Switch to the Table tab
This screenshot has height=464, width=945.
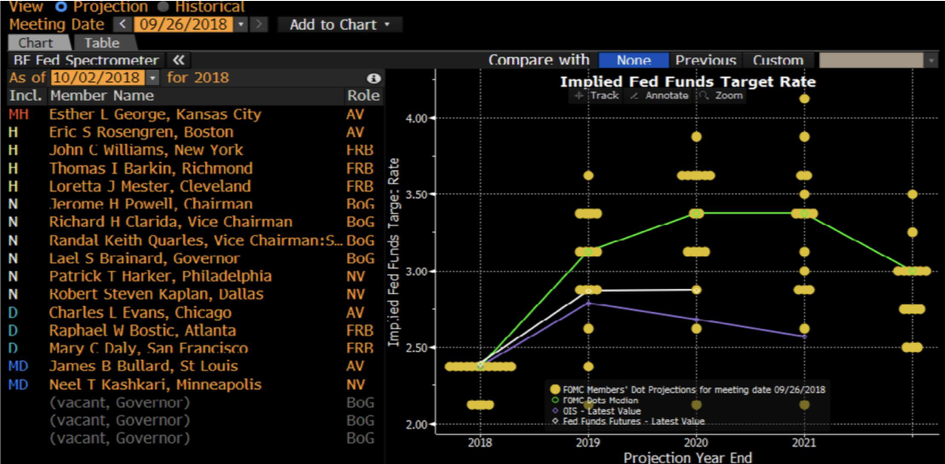coord(101,43)
